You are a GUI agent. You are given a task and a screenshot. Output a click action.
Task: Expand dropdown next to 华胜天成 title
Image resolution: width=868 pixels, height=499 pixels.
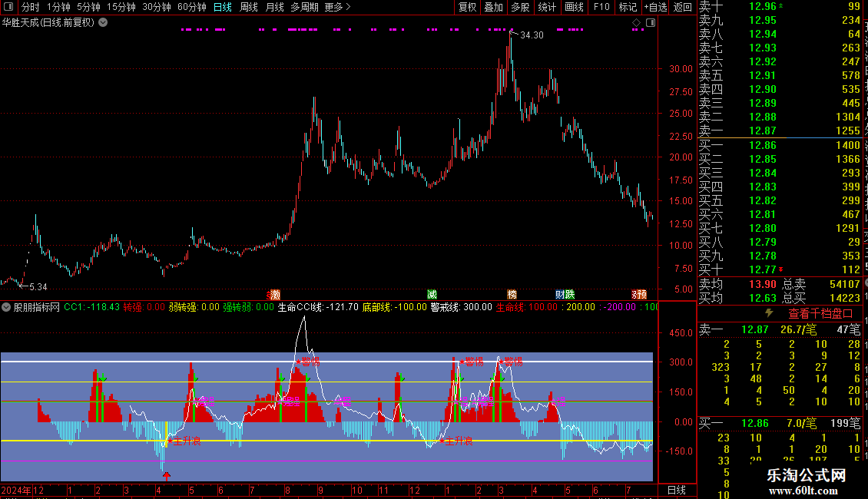pos(103,23)
